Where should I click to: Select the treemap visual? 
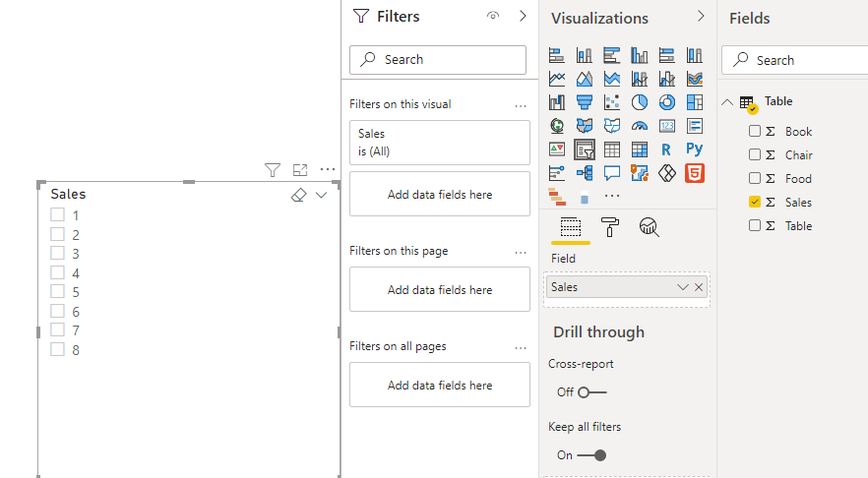point(694,102)
